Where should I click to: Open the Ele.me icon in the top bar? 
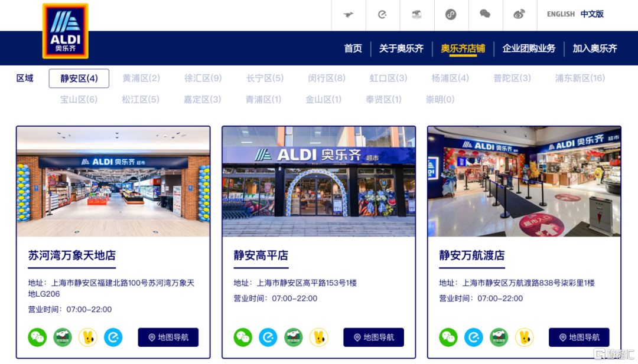[382, 14]
